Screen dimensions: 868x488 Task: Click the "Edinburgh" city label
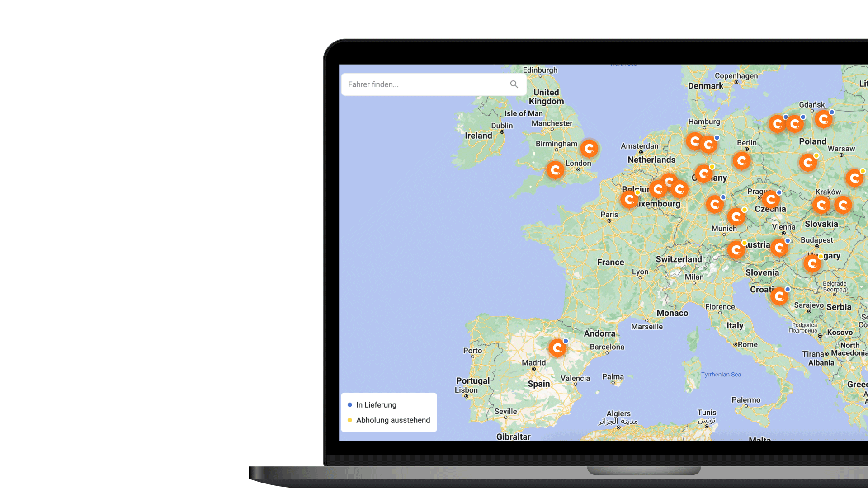pyautogui.click(x=540, y=70)
